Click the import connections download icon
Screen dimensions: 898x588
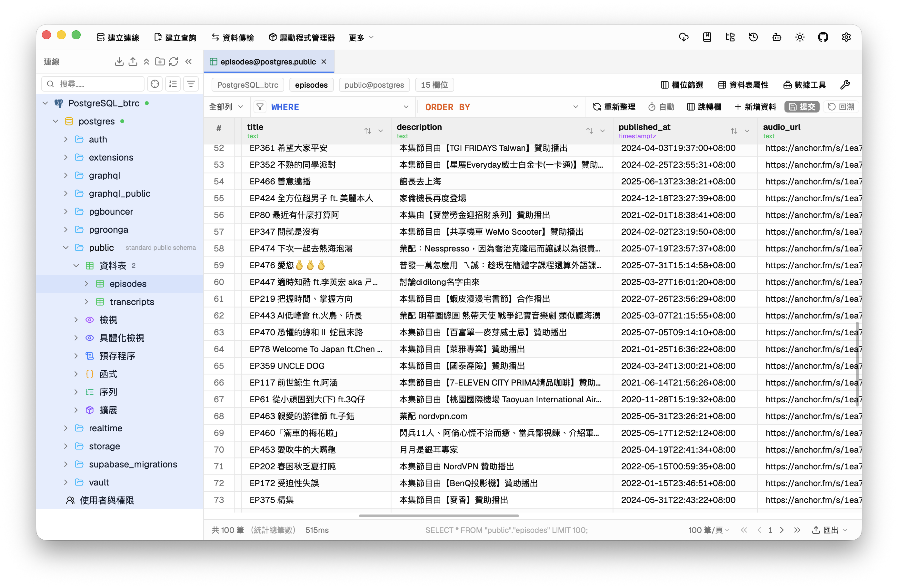click(119, 62)
